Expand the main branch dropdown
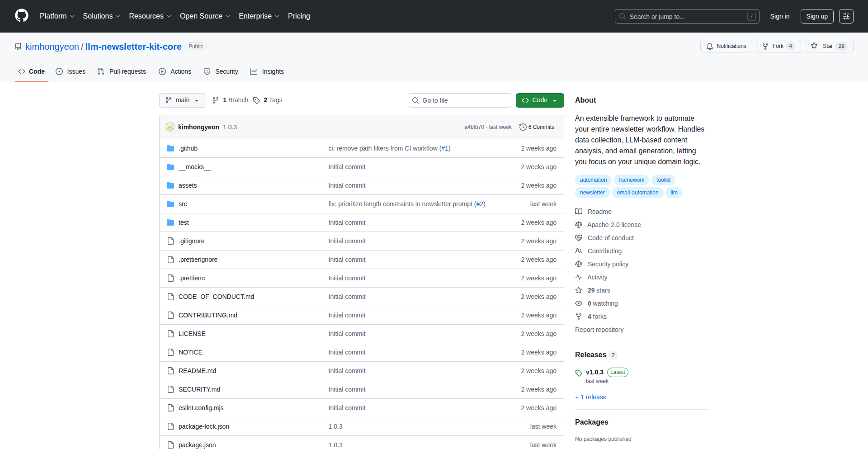Viewport: 868px width, 449px height. click(182, 100)
